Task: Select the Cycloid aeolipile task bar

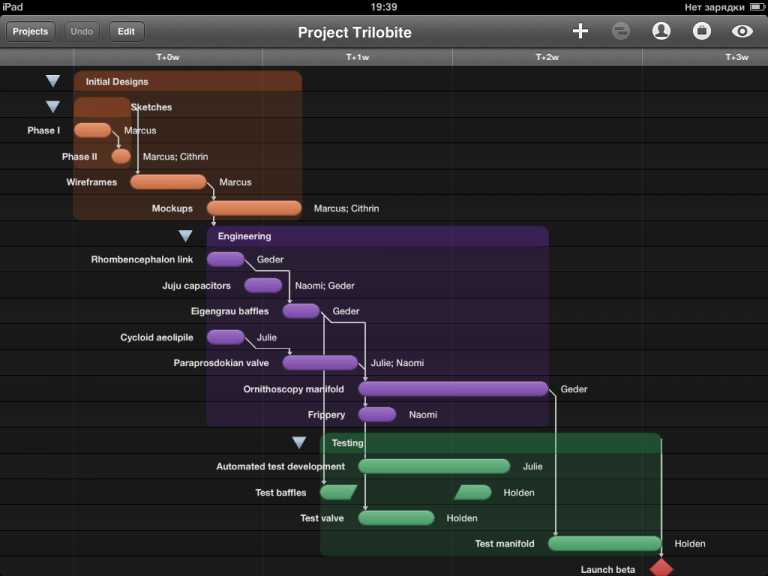Action: (x=225, y=337)
